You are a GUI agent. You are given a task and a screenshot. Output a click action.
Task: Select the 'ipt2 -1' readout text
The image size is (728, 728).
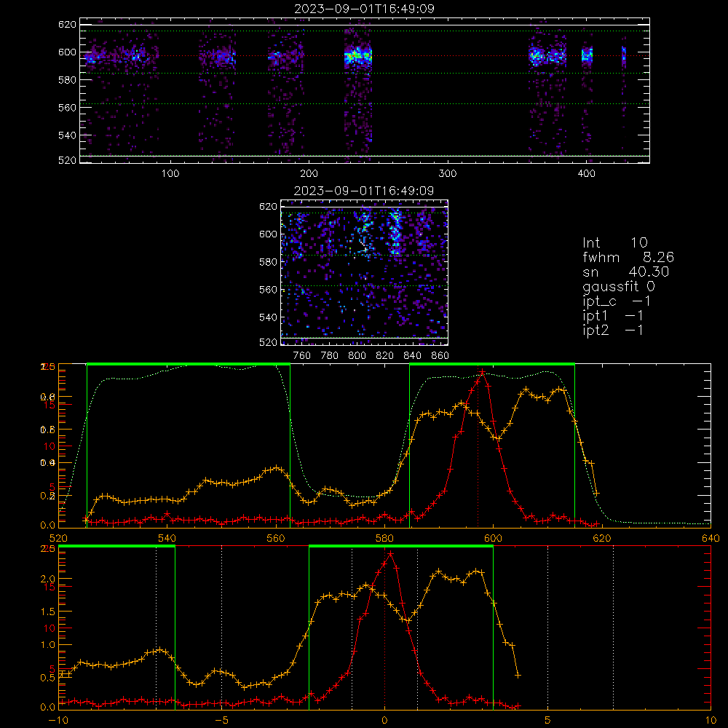pyautogui.click(x=612, y=330)
